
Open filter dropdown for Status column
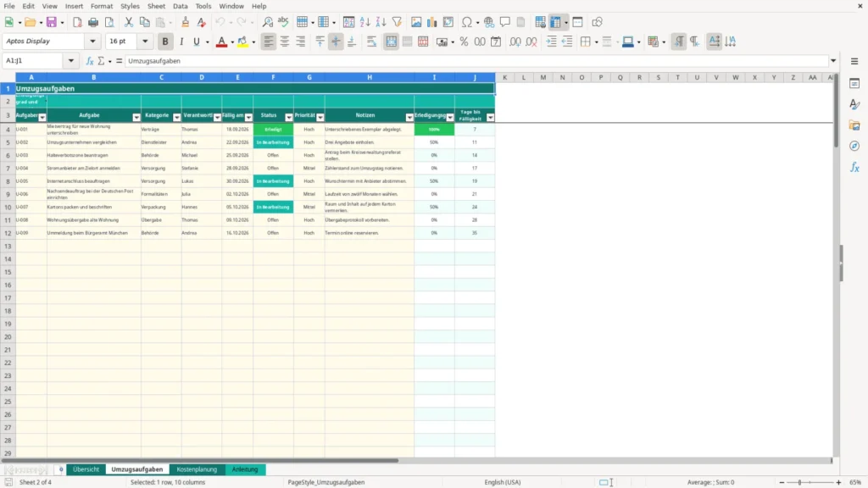pyautogui.click(x=288, y=117)
